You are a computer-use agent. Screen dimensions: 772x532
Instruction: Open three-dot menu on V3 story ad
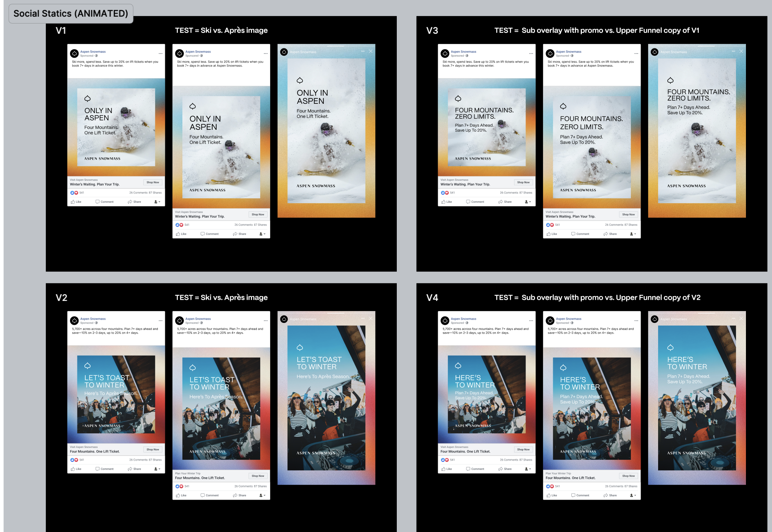click(x=733, y=51)
